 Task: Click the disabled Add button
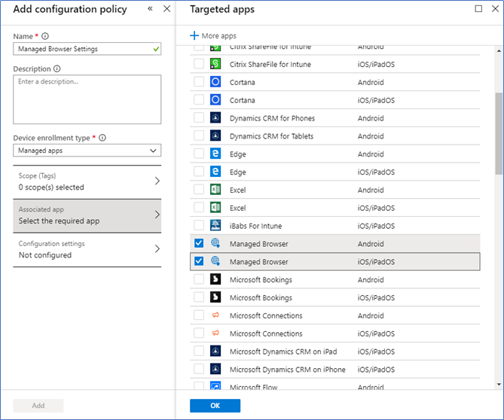point(38,406)
